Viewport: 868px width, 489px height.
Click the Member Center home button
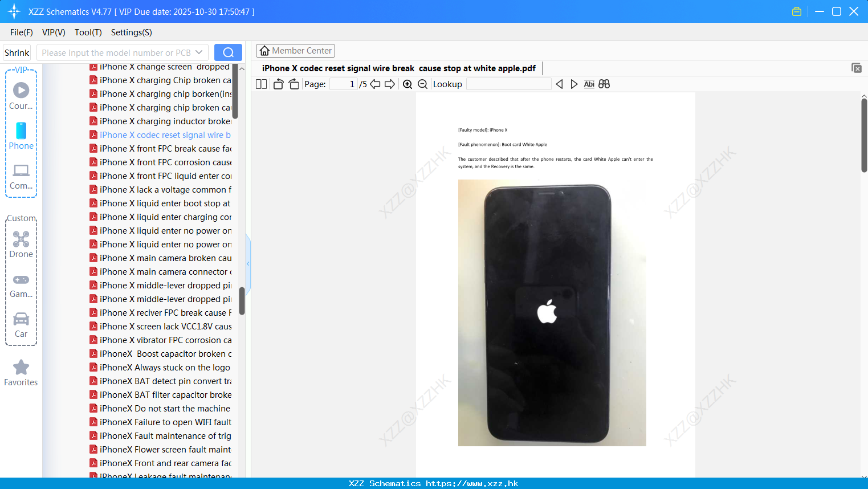295,51
